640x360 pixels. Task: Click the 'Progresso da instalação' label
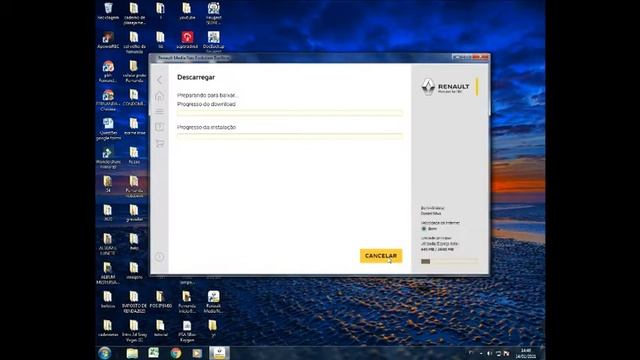tap(207, 127)
